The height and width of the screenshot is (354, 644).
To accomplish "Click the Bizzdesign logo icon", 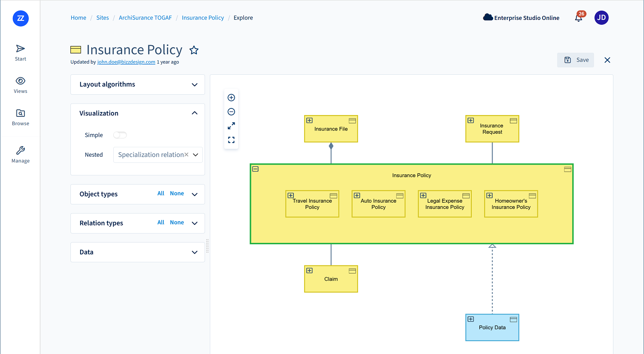I will coord(20,18).
